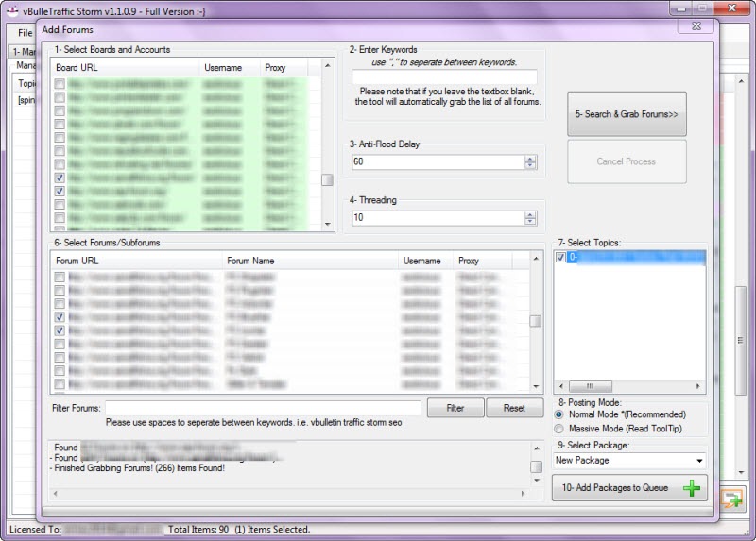Select Normal Mode *(Recommended) radio button
Screen dimensions: 756x541
click(x=559, y=414)
